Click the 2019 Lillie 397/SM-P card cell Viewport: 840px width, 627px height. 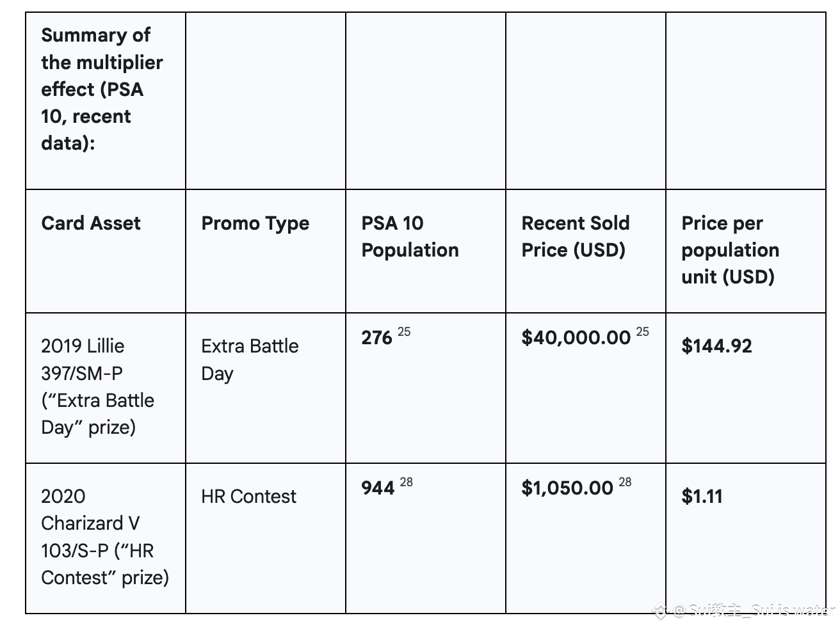[x=97, y=386]
